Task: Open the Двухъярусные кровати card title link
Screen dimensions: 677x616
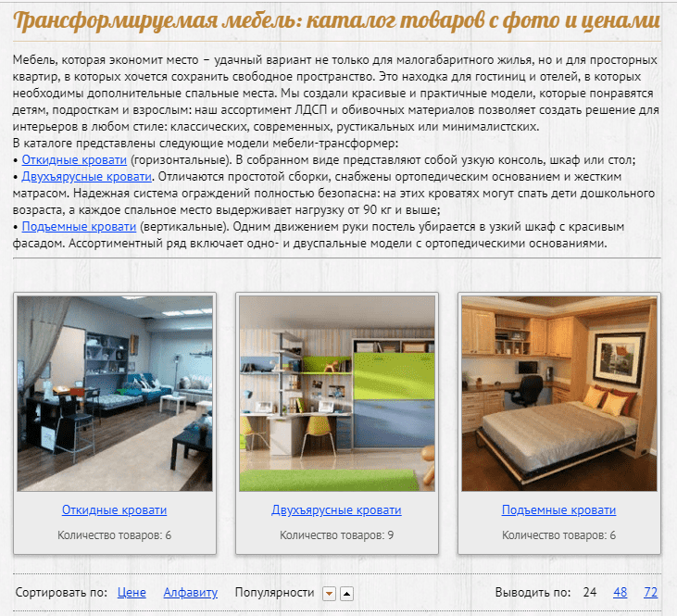Action: (336, 510)
